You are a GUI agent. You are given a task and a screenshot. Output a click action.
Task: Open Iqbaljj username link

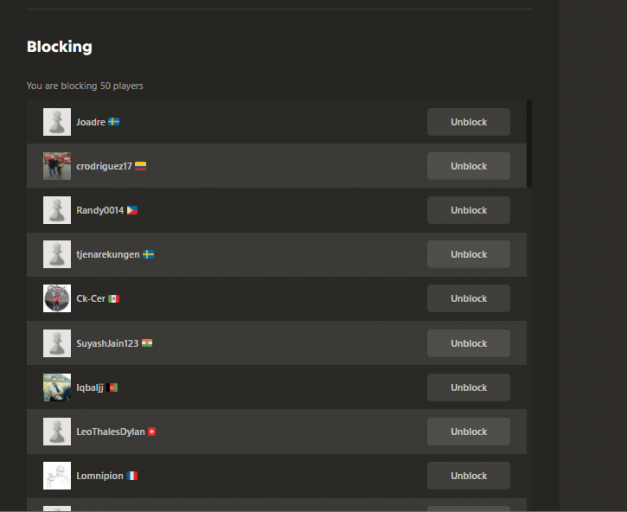(x=90, y=388)
